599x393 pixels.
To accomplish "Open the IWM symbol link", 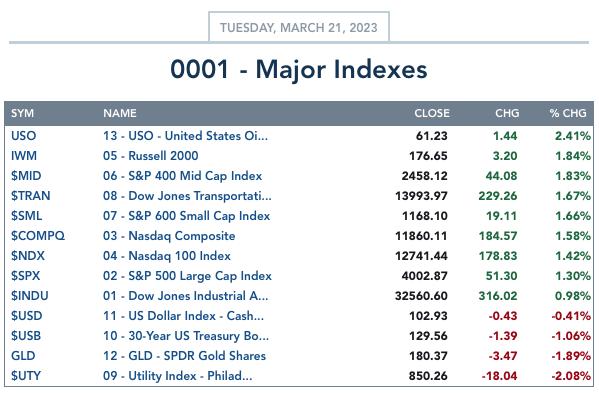I will pos(24,156).
